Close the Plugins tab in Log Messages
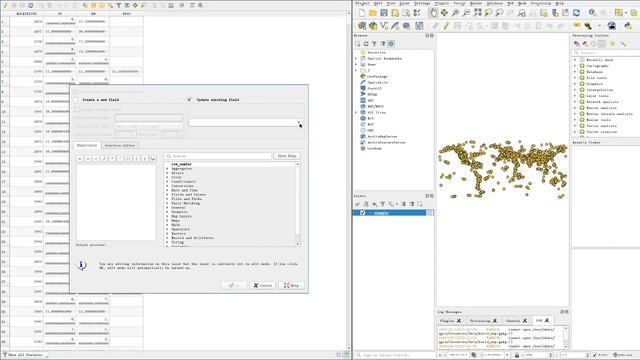 pos(459,321)
